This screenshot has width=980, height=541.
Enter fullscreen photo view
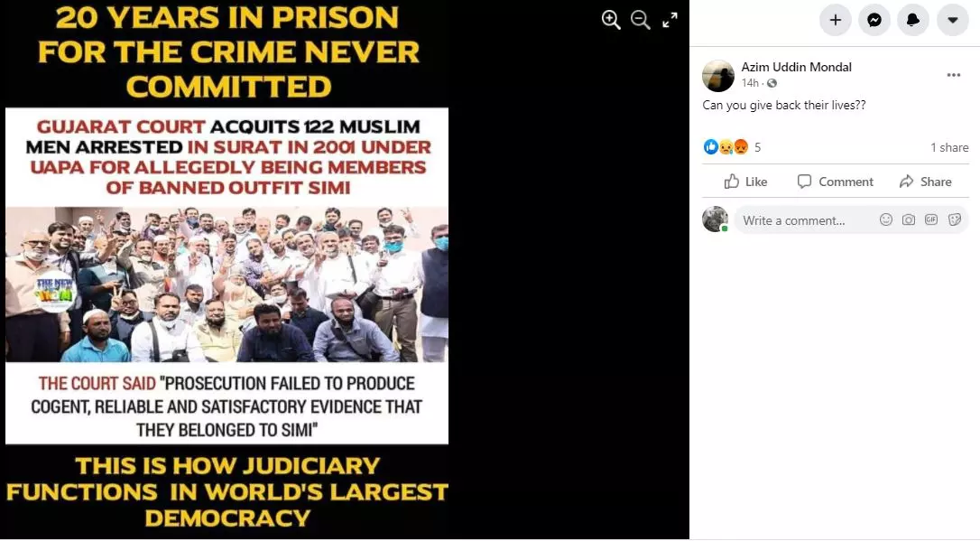pyautogui.click(x=670, y=20)
